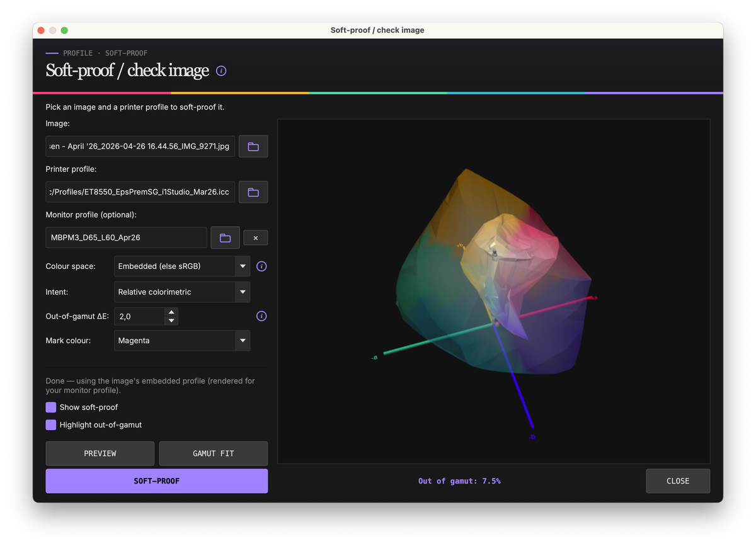Focus the Image path input field
Screen dimensions: 756x546
[140, 147]
